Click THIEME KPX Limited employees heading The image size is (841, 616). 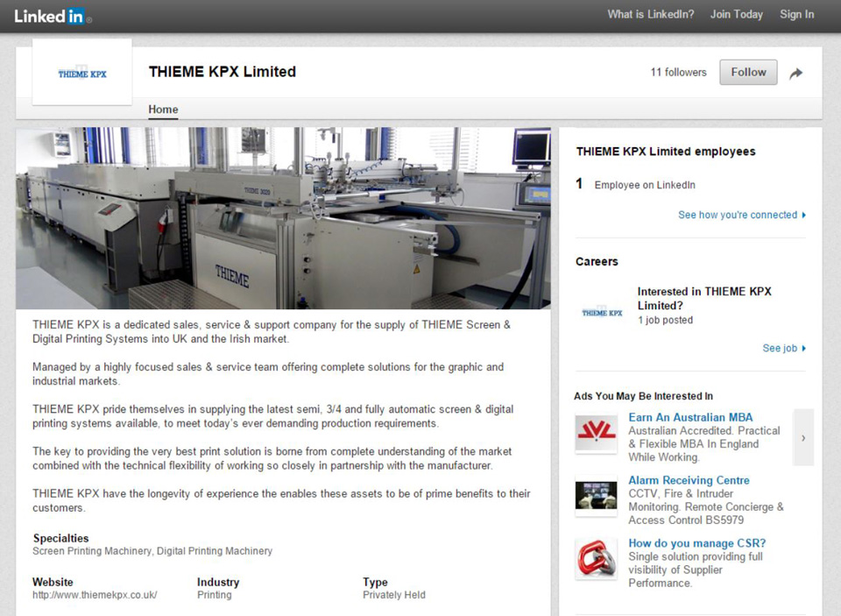tap(666, 152)
